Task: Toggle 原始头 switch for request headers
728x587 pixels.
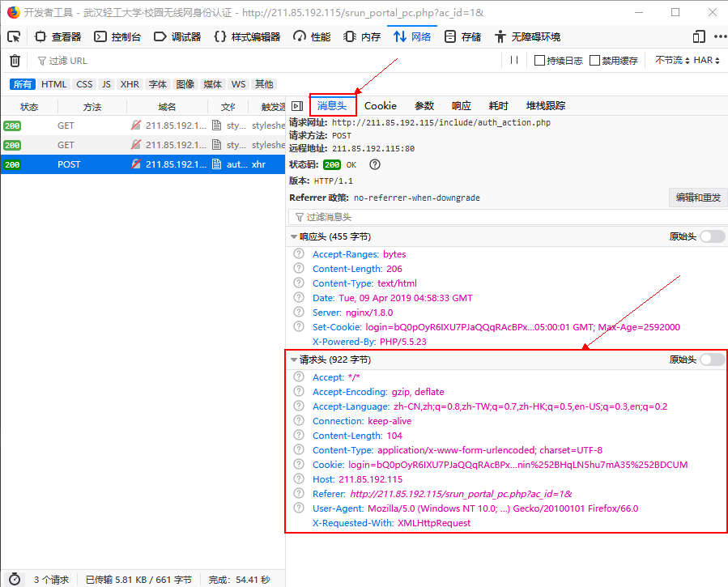Action: click(x=712, y=359)
